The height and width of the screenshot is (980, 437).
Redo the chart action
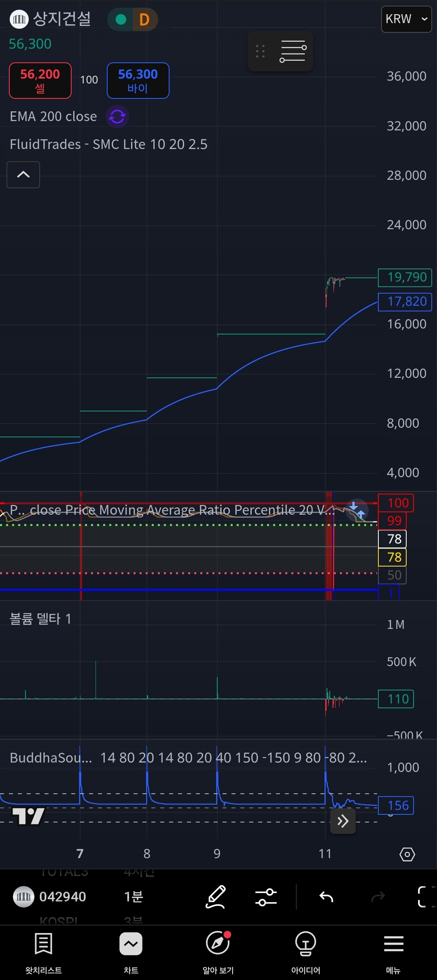click(x=378, y=897)
